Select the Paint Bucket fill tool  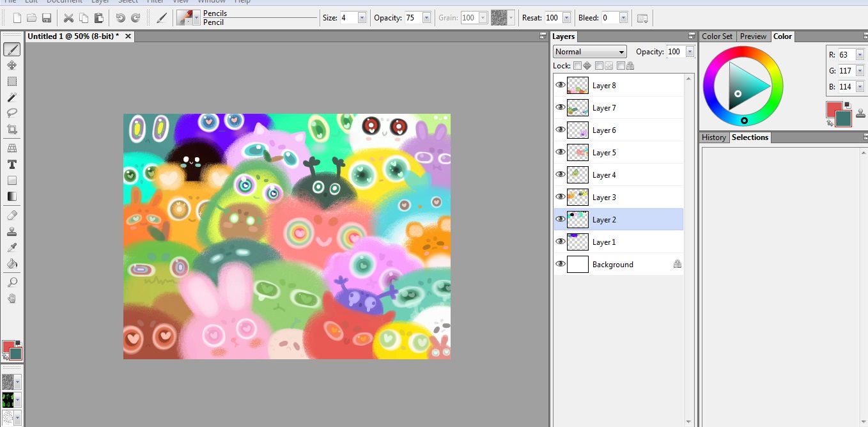point(12,263)
